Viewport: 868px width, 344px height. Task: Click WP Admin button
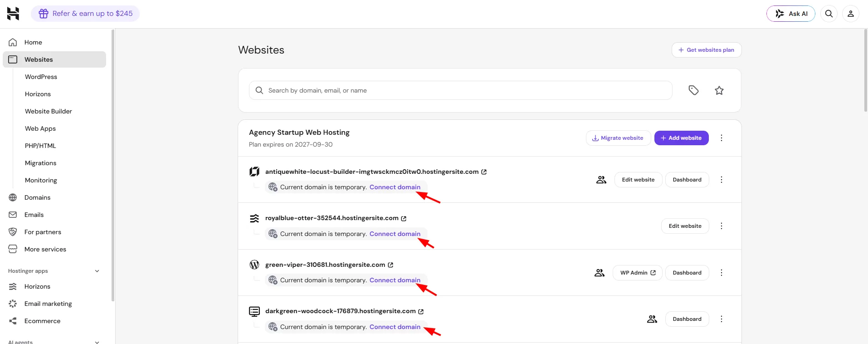point(638,273)
